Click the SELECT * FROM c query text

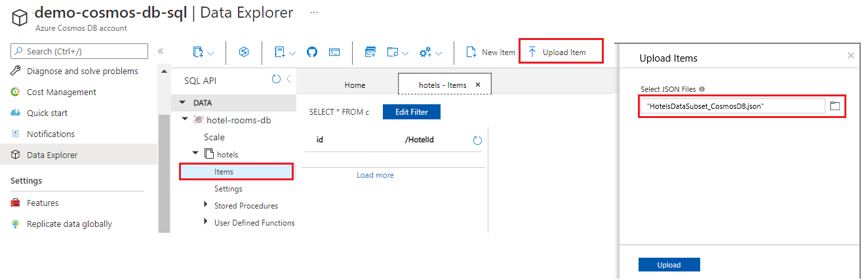click(x=339, y=112)
